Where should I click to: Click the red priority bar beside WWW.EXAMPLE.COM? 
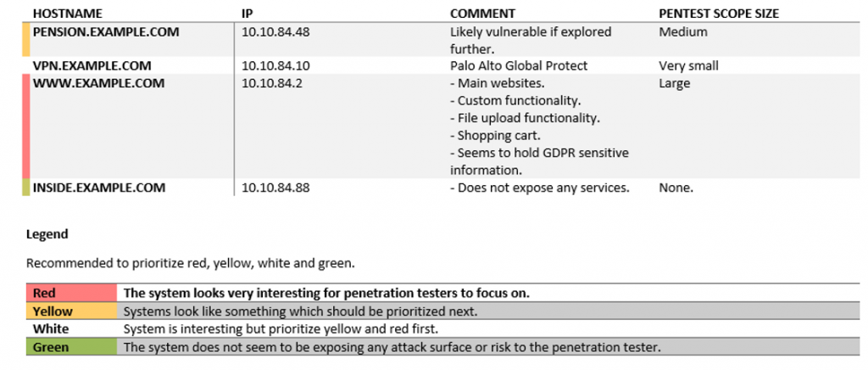click(25, 126)
